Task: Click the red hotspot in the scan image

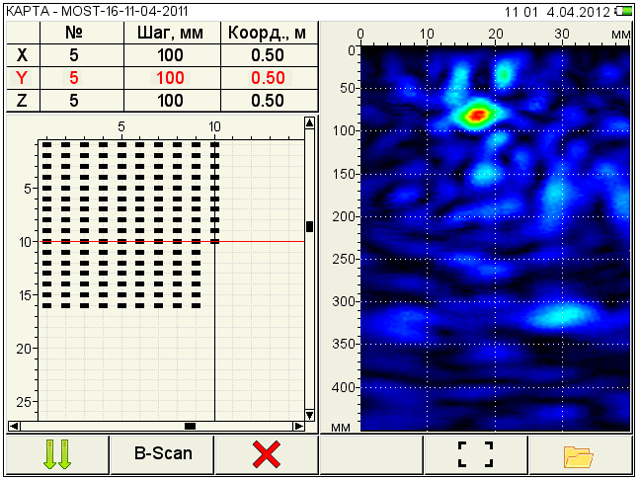Action: 477,115
